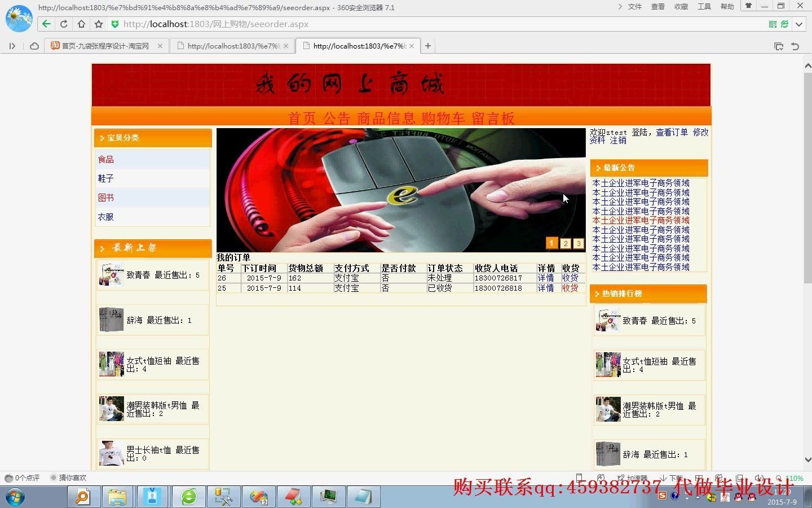Open the recently closed tabs dropdown

click(x=795, y=46)
